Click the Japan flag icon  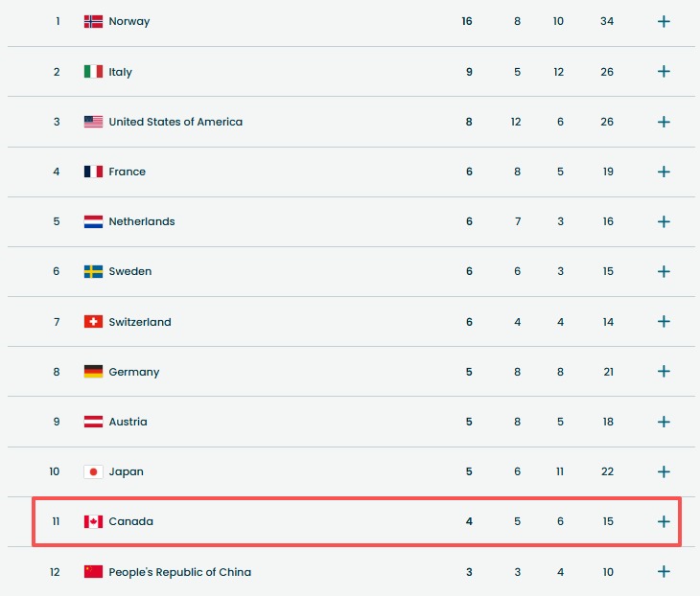point(93,471)
